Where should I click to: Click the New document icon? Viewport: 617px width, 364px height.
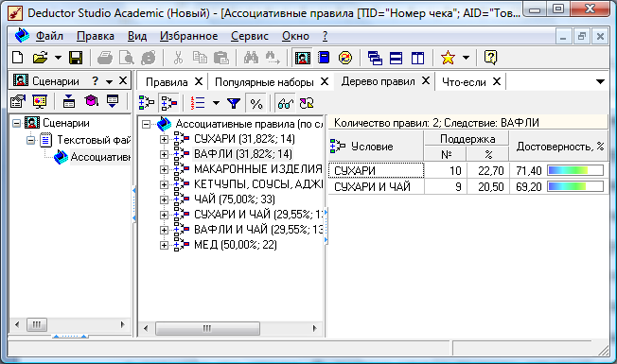pos(18,58)
